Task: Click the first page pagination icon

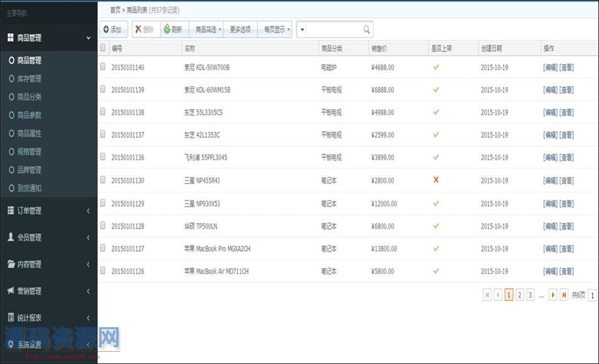Action: pos(487,295)
